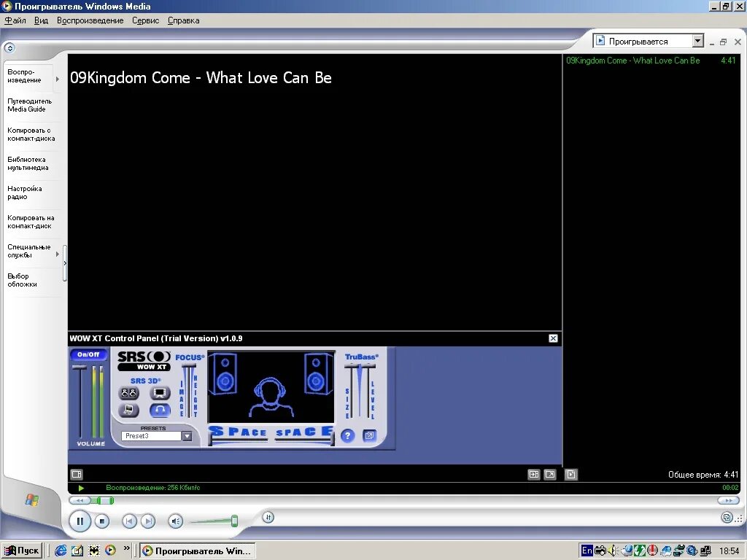Image resolution: width=747 pixels, height=560 pixels.
Task: Expand arrow next to Воспроизведение tab
Action: (58, 79)
